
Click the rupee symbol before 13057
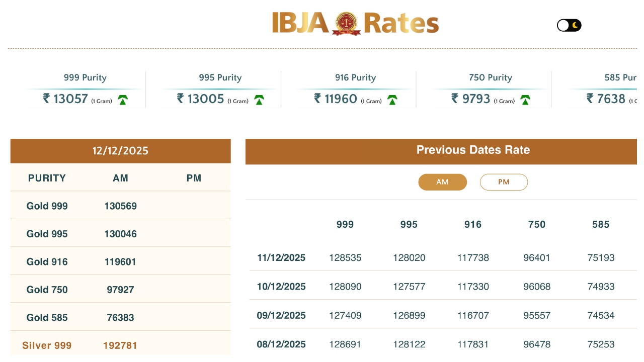point(47,99)
